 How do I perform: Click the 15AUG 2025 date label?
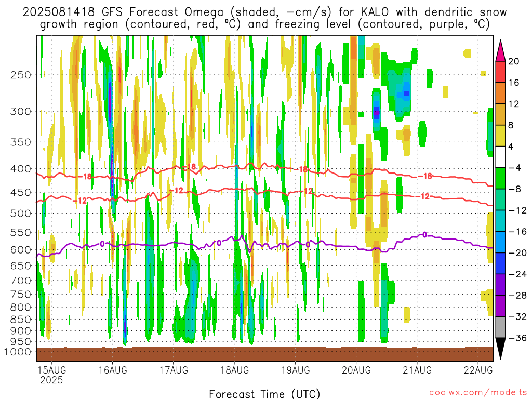point(51,375)
